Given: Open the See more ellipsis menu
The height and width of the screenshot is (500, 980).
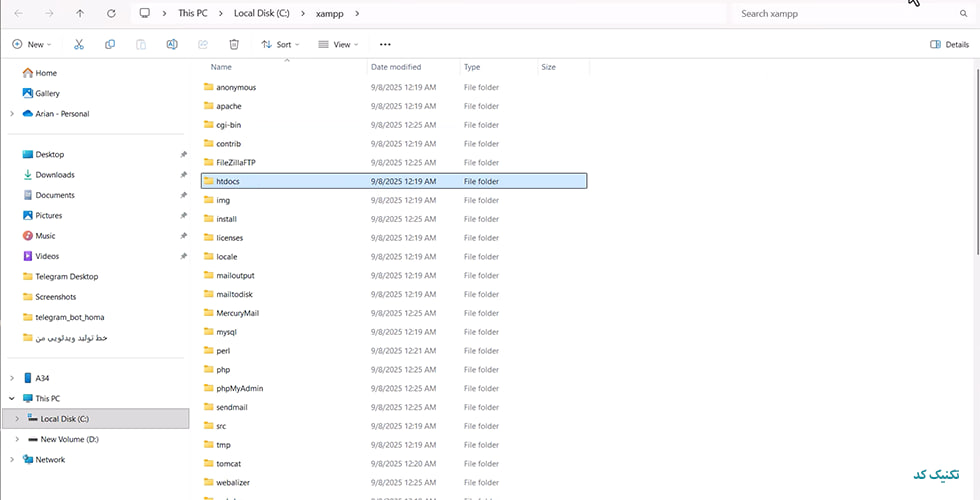Looking at the screenshot, I should (x=385, y=44).
